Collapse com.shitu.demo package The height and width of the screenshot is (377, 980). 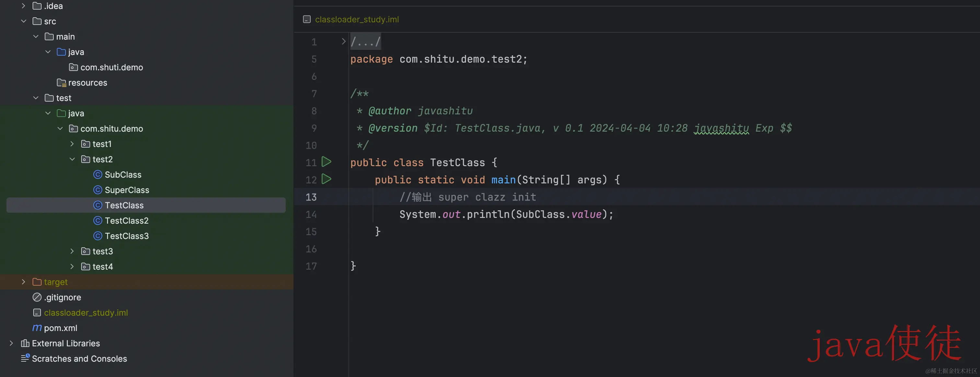click(x=60, y=129)
